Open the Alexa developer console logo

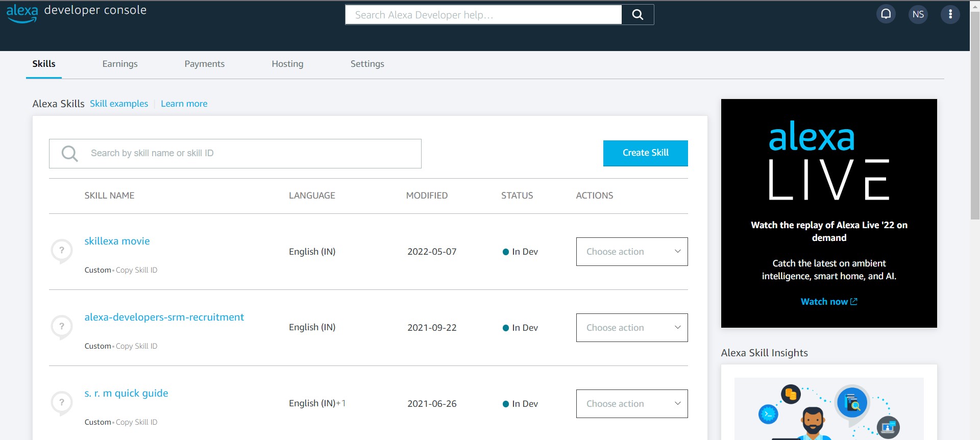77,12
